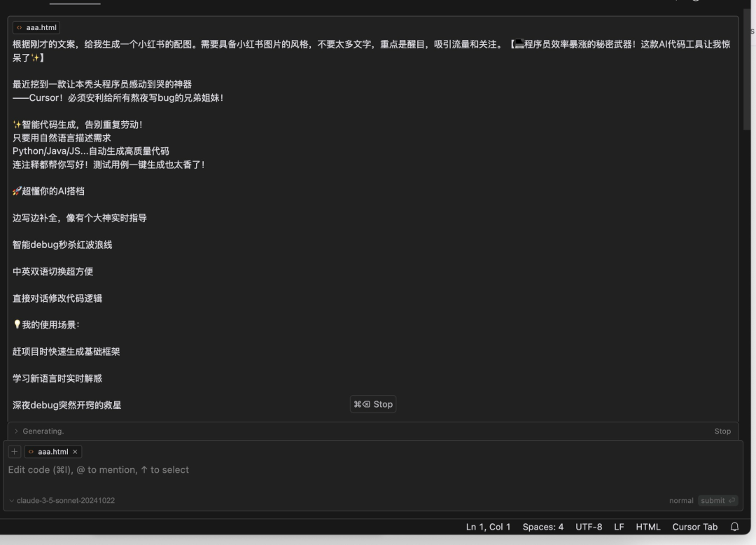Screen dimensions: 756x545
Task: Open the claude-3-5-sonnet model dropdown
Action: pos(62,501)
